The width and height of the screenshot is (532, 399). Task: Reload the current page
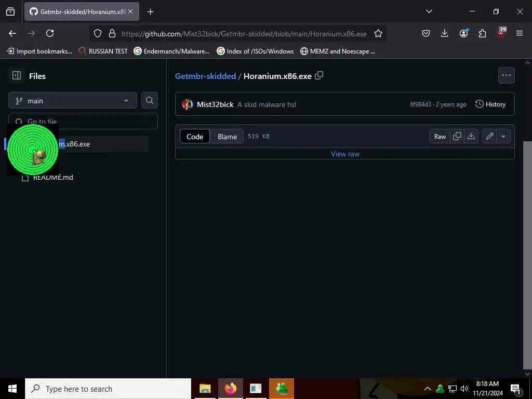tap(50, 33)
